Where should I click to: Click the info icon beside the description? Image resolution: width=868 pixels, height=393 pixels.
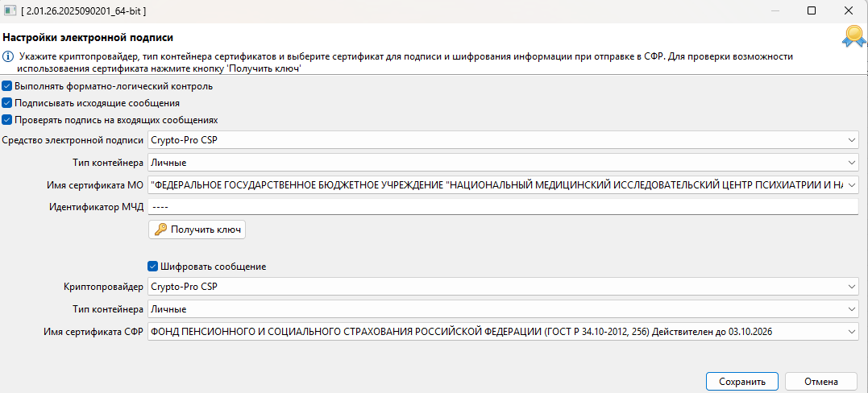coord(7,57)
